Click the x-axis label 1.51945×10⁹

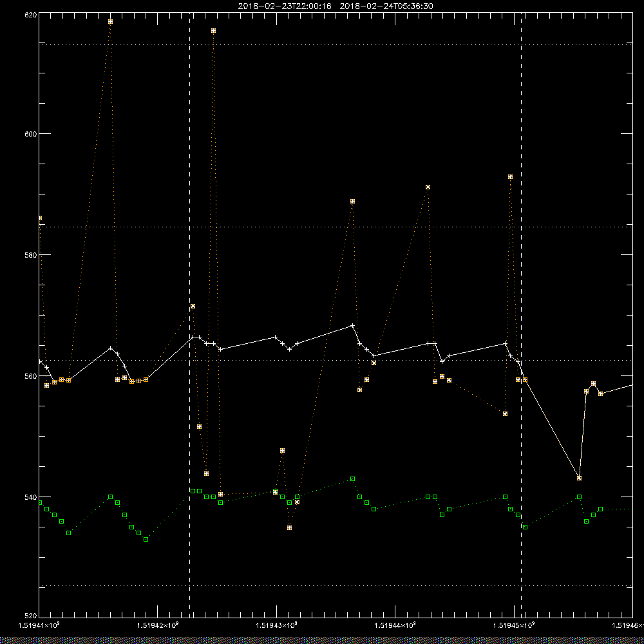(514, 625)
